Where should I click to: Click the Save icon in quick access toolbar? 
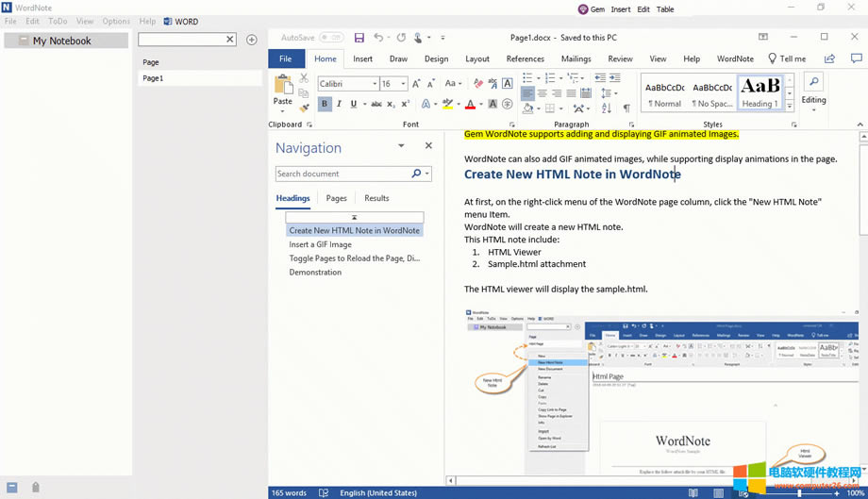(359, 38)
